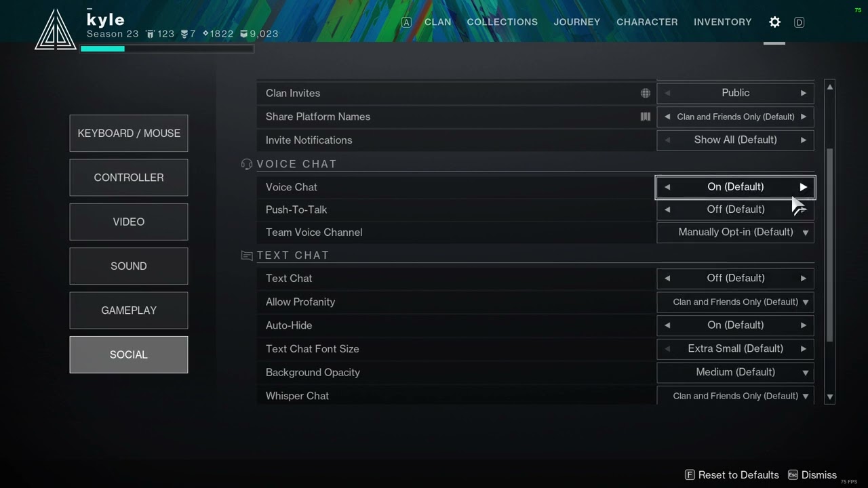Click the Whisper Chat row label

[x=297, y=396]
